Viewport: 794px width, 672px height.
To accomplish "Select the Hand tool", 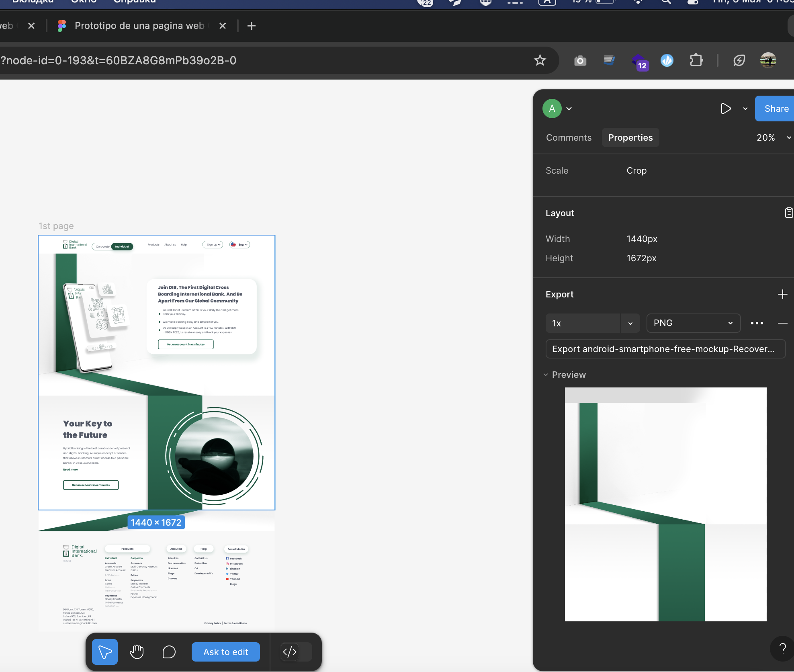I will click(x=137, y=652).
